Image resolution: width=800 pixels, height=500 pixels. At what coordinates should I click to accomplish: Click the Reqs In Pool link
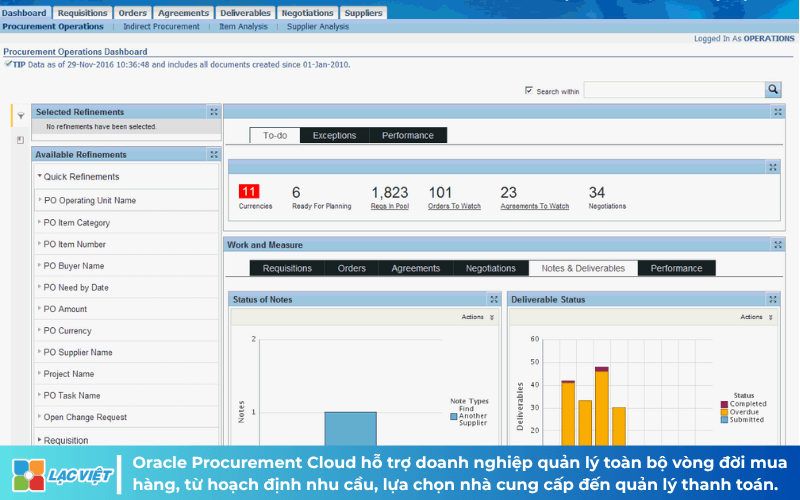[x=390, y=206]
